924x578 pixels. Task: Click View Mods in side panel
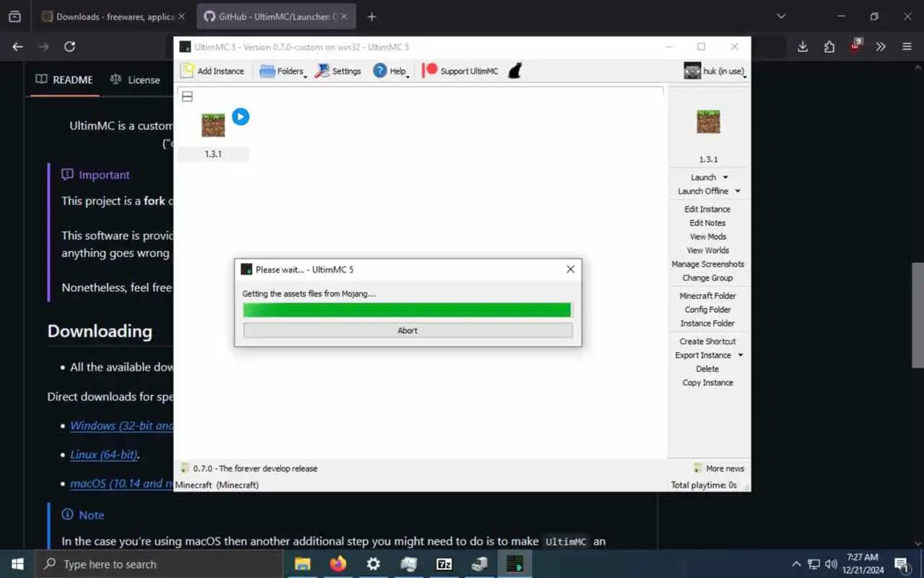click(x=707, y=236)
